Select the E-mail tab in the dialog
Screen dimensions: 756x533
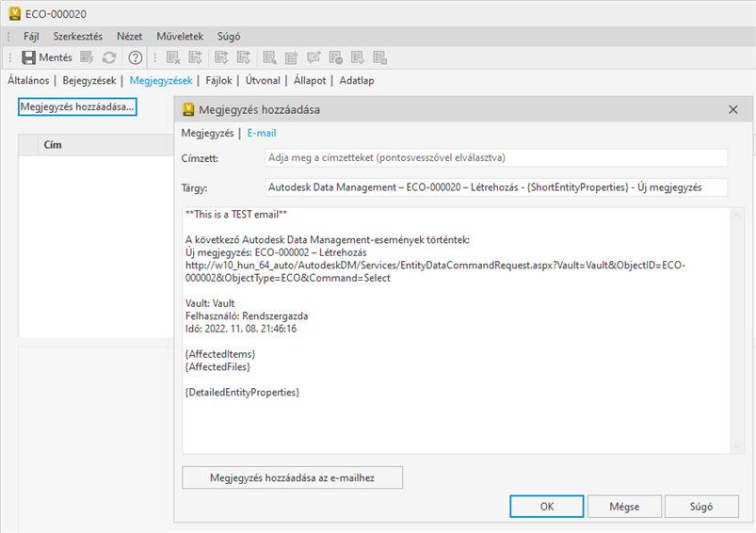[x=262, y=133]
